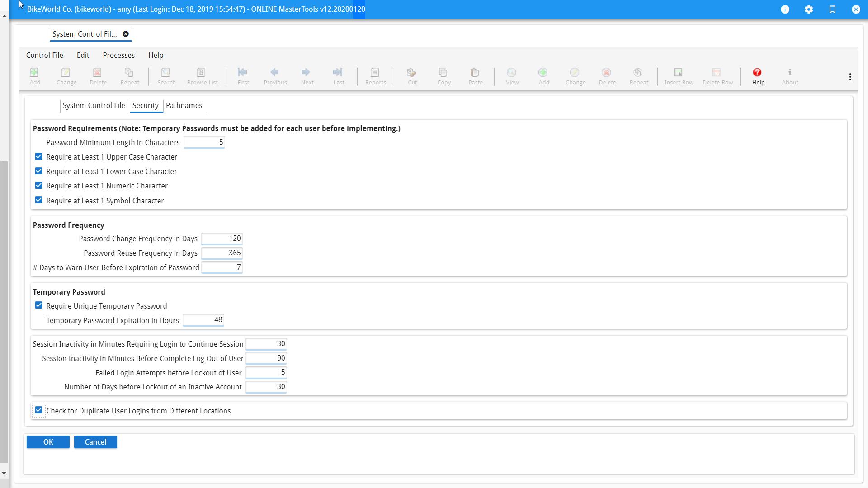The image size is (868, 488).
Task: Open the Search tool in the toolbar
Action: tap(166, 76)
